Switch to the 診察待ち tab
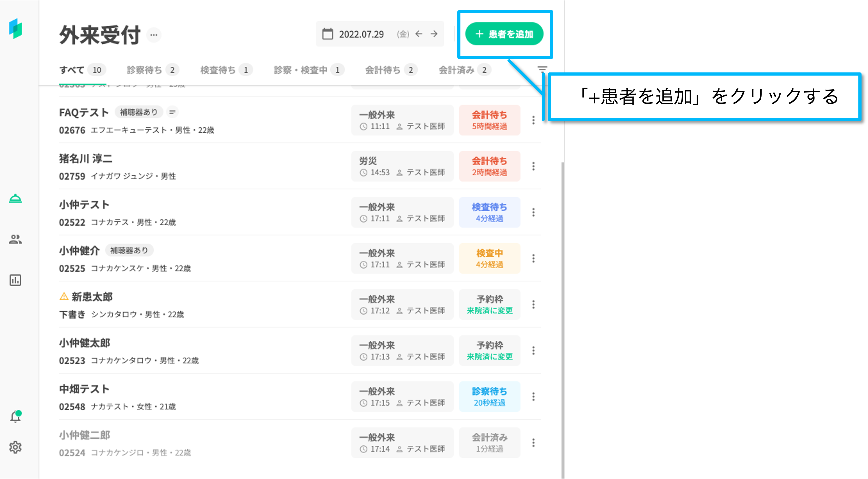Screen dimensions: 868x479 (x=153, y=70)
